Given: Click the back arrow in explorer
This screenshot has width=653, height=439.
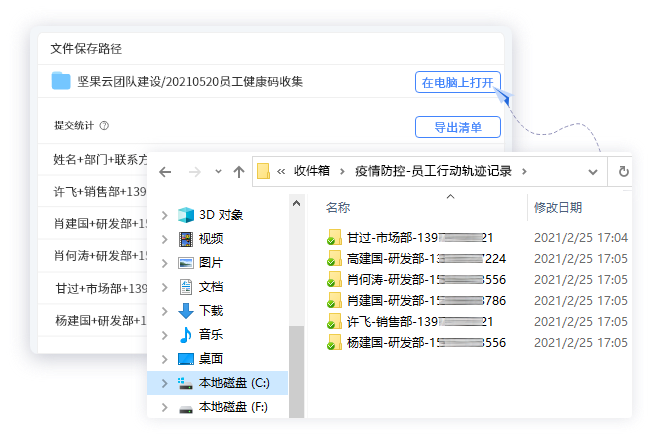Looking at the screenshot, I should pyautogui.click(x=165, y=172).
